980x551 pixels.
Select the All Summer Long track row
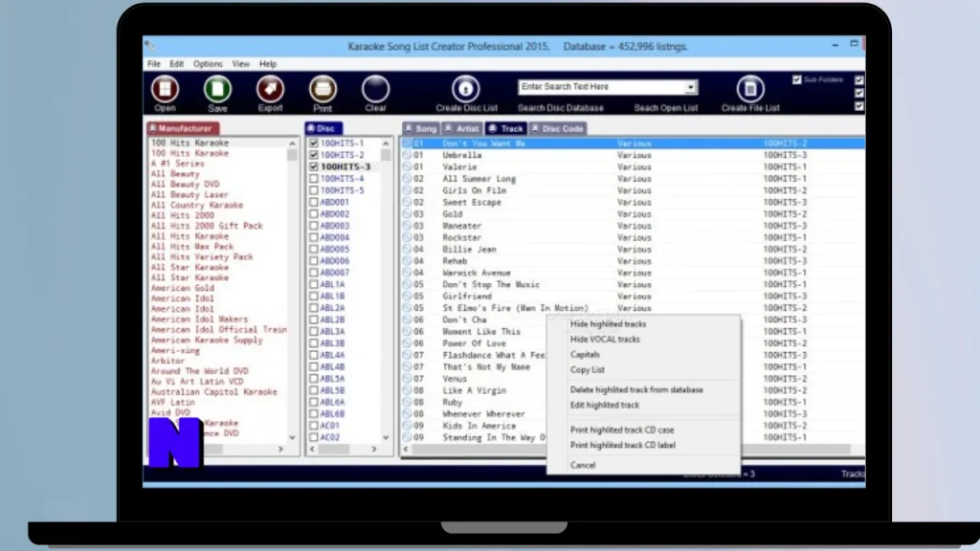(x=633, y=179)
